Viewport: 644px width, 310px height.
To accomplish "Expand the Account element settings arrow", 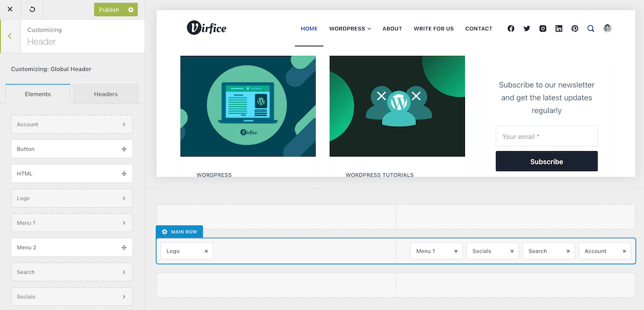I will tap(124, 124).
